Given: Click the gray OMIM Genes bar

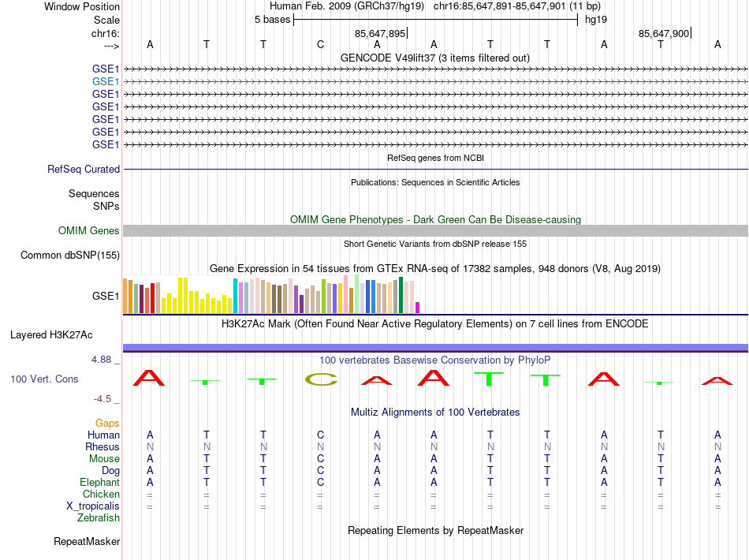Looking at the screenshot, I should [435, 231].
